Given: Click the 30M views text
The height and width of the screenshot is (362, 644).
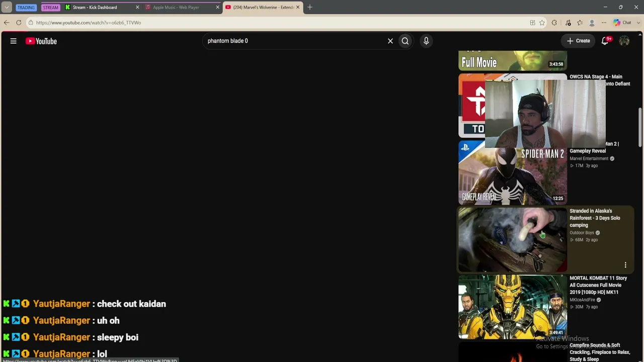Looking at the screenshot, I should pos(579,307).
